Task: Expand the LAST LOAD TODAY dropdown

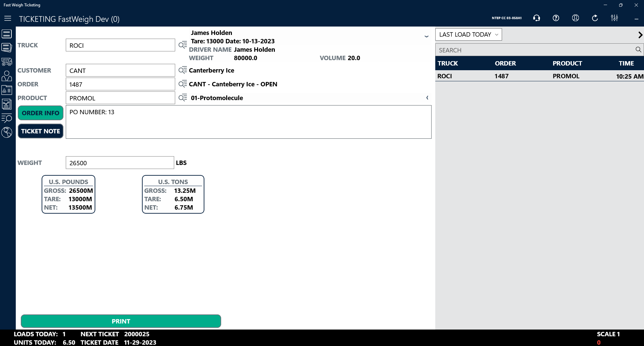Action: coord(468,35)
